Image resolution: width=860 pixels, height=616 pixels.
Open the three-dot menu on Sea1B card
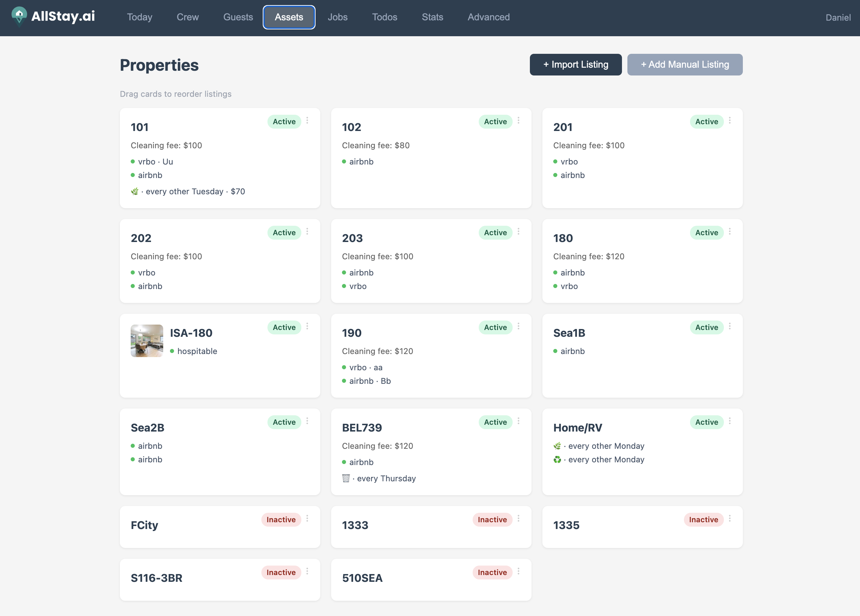730,326
